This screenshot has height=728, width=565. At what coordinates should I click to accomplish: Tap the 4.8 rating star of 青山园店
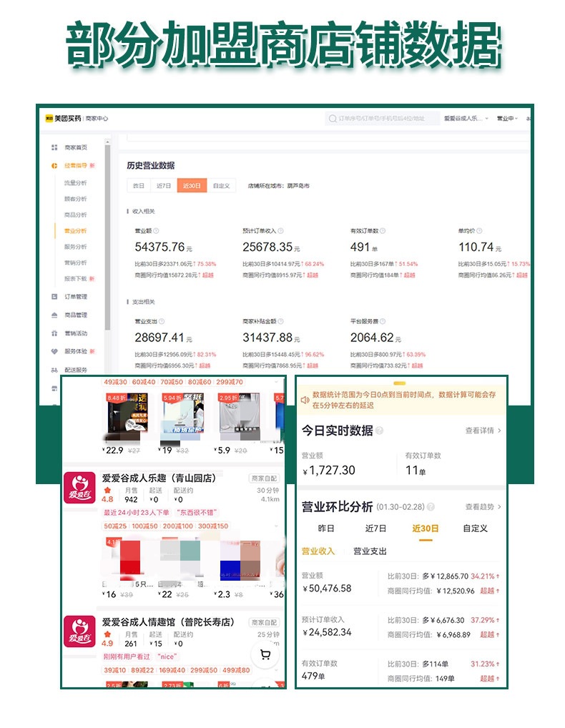click(107, 491)
